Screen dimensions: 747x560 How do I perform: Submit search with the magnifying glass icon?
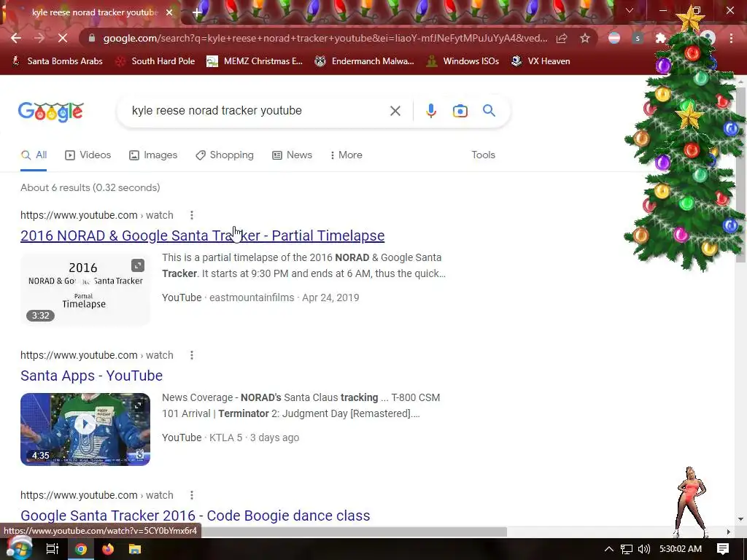pyautogui.click(x=489, y=111)
